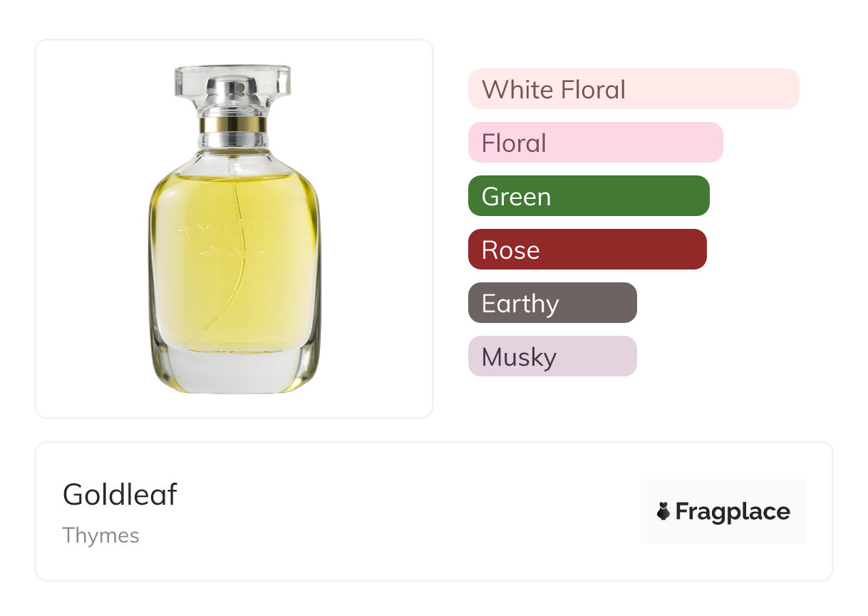Image resolution: width=868 pixels, height=616 pixels.
Task: Click the Musky accord bar
Action: (x=552, y=356)
